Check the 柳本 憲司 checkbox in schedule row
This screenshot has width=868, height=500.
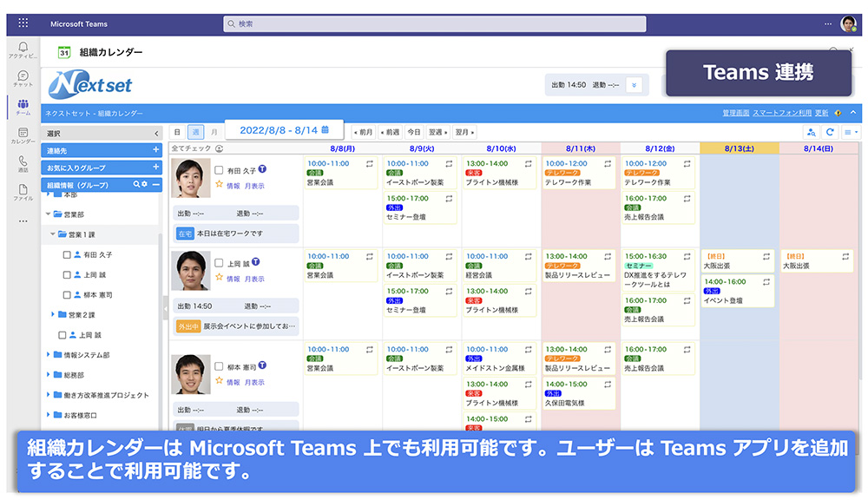point(219,366)
